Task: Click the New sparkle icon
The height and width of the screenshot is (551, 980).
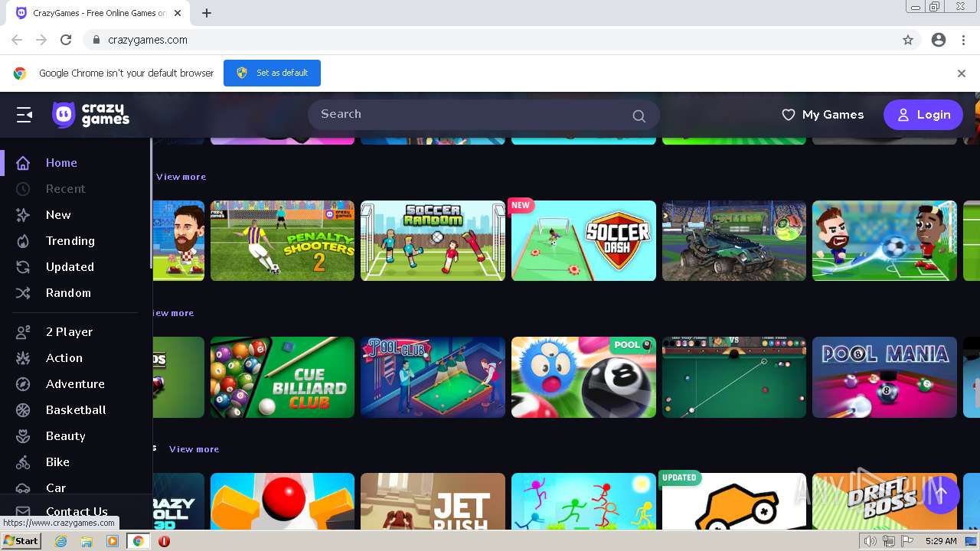Action: tap(23, 215)
